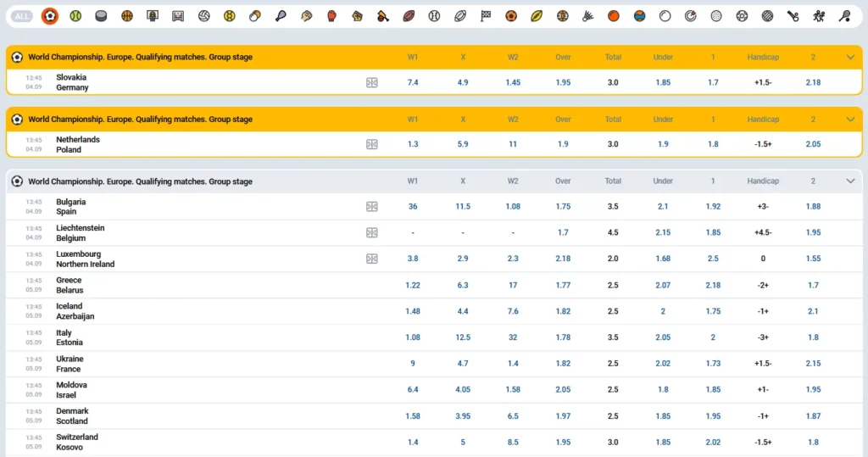This screenshot has width=868, height=457.
Task: Open the Italy vs Estonia match
Action: tap(70, 337)
